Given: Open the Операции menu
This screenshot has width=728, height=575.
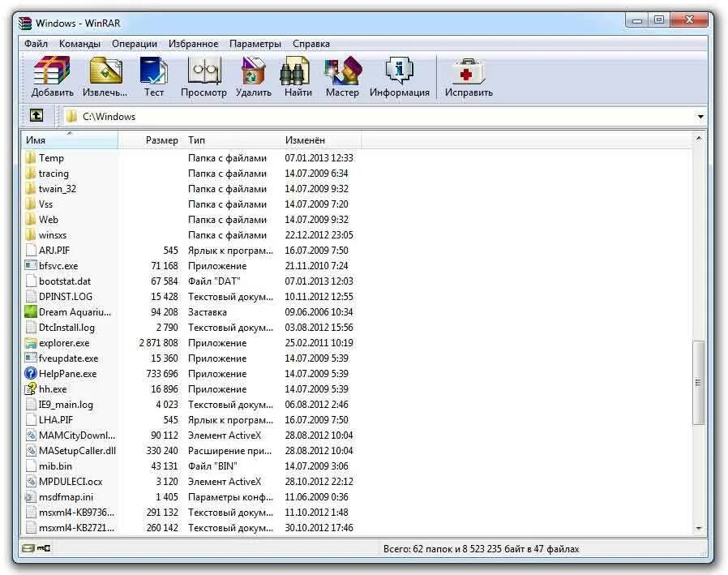Looking at the screenshot, I should [135, 44].
